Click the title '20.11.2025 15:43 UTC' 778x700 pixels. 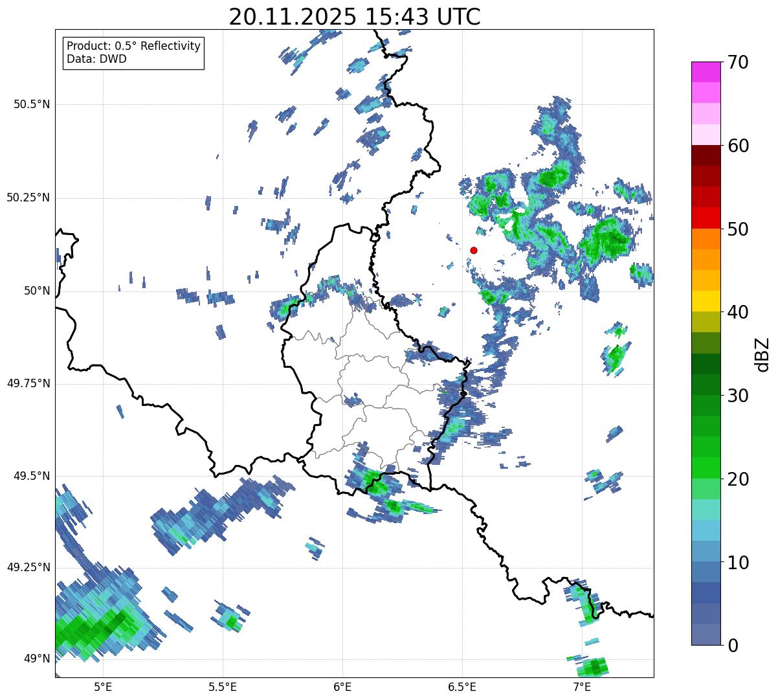point(355,17)
